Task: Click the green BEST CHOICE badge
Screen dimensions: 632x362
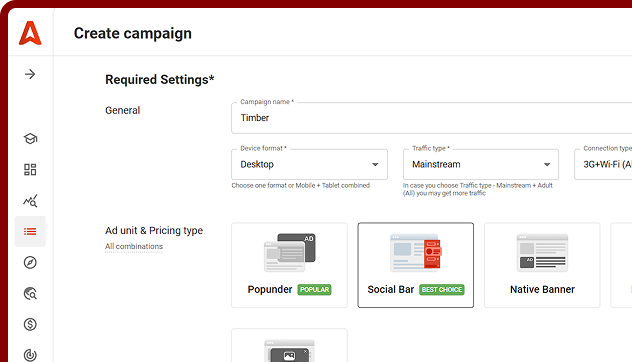Action: tap(442, 289)
